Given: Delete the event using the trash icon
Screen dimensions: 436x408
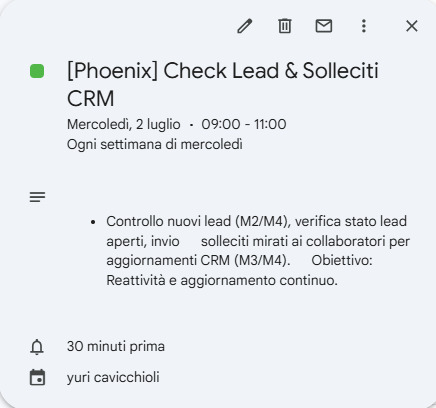Looking at the screenshot, I should pos(284,26).
